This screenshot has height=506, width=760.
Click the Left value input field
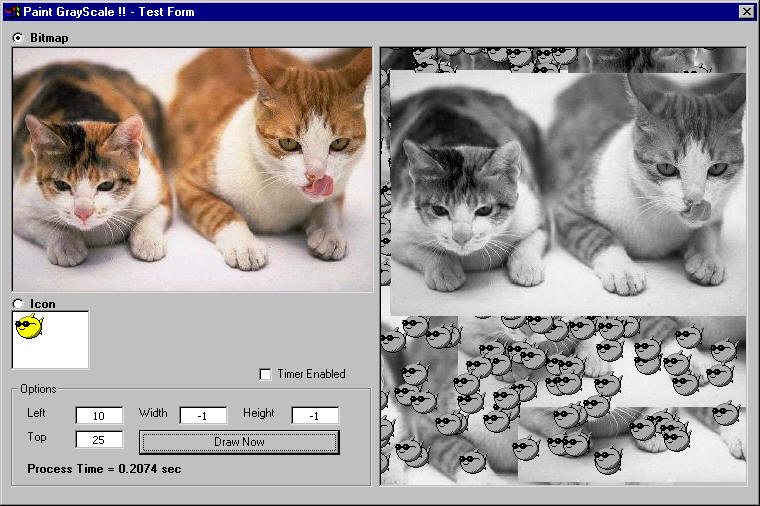(x=99, y=415)
